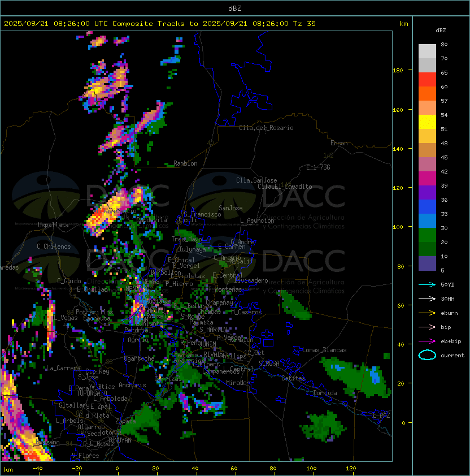Viewport: 470px width, 476px height.
Task: Click the white 30HM arrow icon
Action: coord(427,299)
